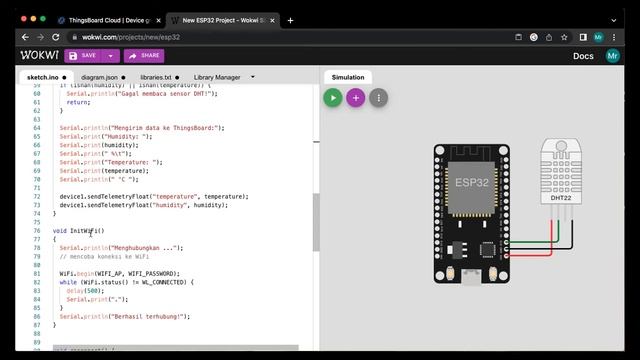The width and height of the screenshot is (640, 360).
Task: Close the ThingsBoard Cloud browser tab
Action: 158,20
